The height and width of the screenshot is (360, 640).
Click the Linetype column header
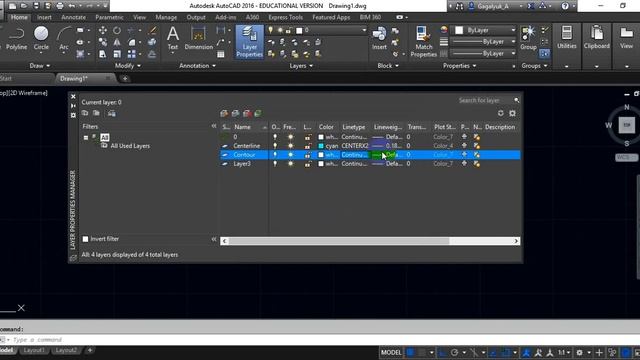(354, 127)
